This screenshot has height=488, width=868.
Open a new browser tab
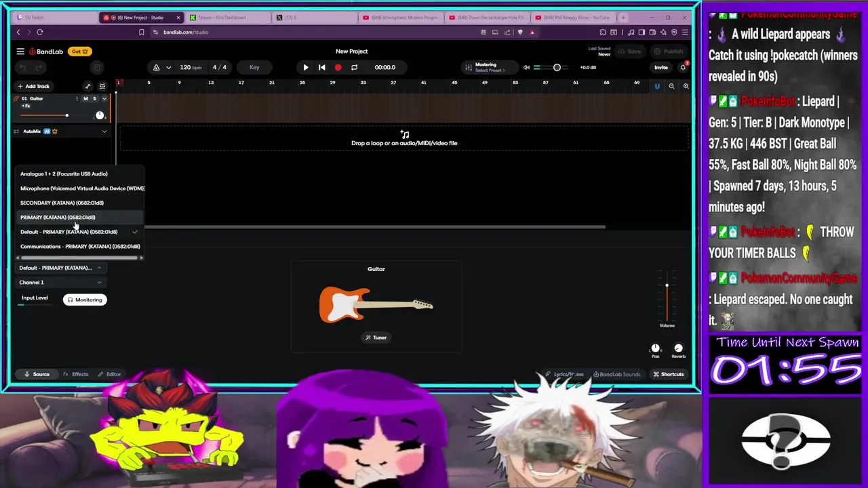[x=623, y=18]
